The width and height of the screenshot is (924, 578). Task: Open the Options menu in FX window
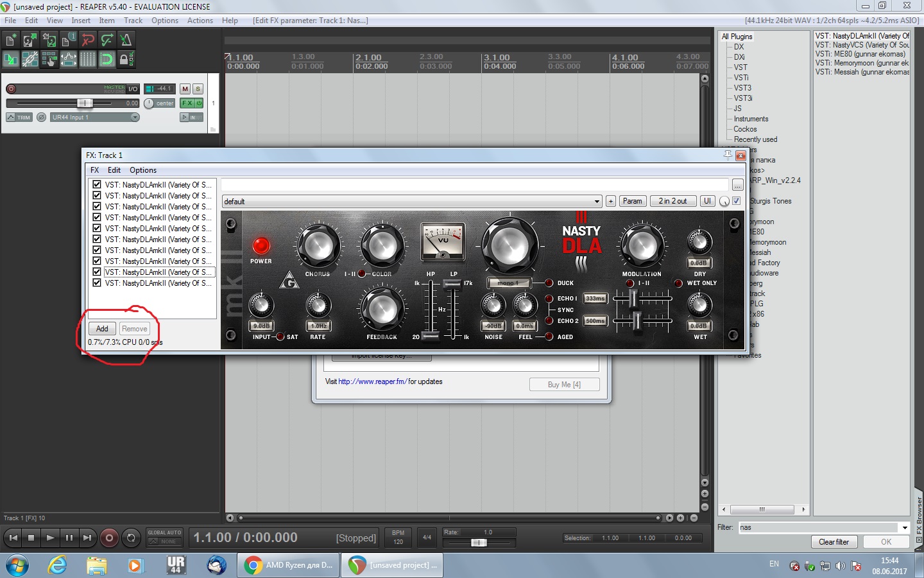(x=143, y=170)
